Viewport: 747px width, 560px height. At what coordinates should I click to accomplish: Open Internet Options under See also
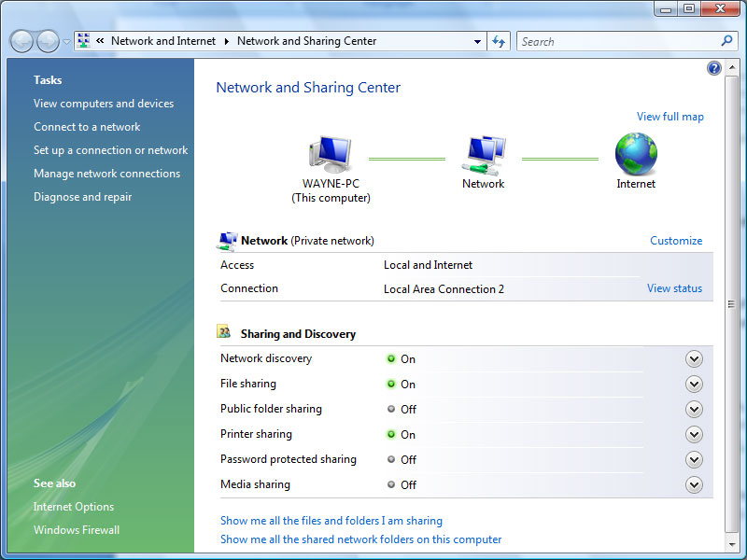click(x=74, y=507)
